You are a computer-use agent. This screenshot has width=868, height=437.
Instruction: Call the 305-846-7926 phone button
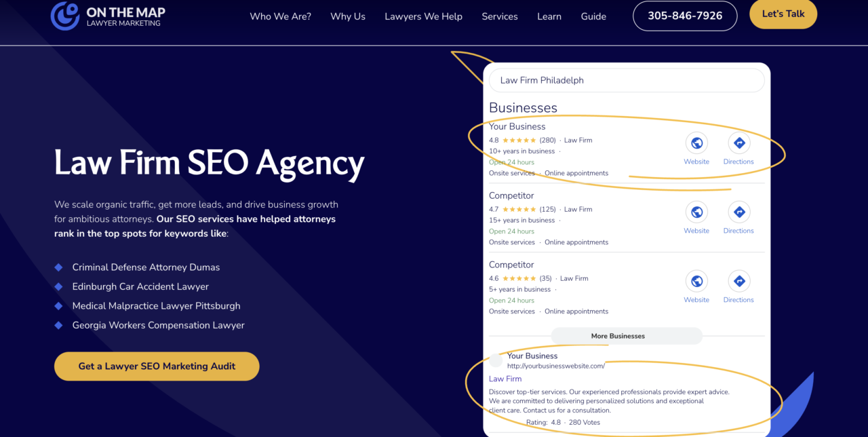685,16
